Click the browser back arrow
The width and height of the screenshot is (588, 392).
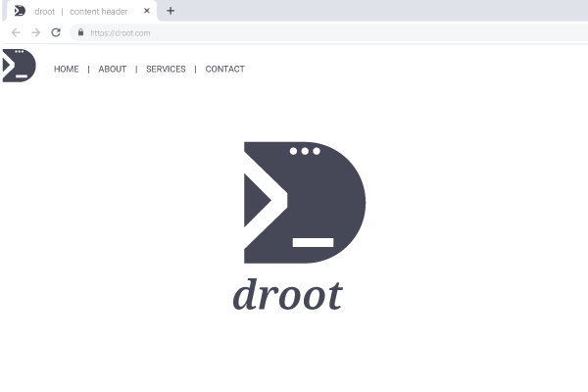[16, 32]
